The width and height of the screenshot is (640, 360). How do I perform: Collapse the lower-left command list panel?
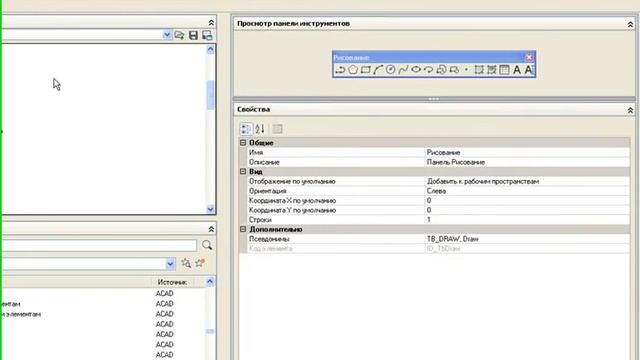tap(211, 229)
